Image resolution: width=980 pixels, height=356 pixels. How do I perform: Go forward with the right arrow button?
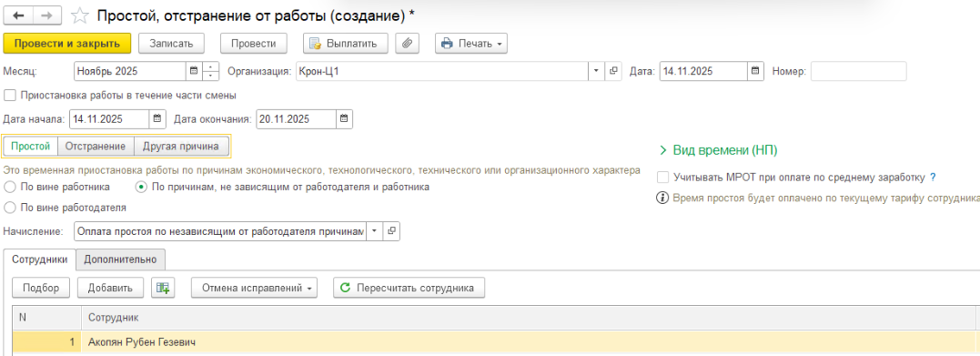point(47,15)
